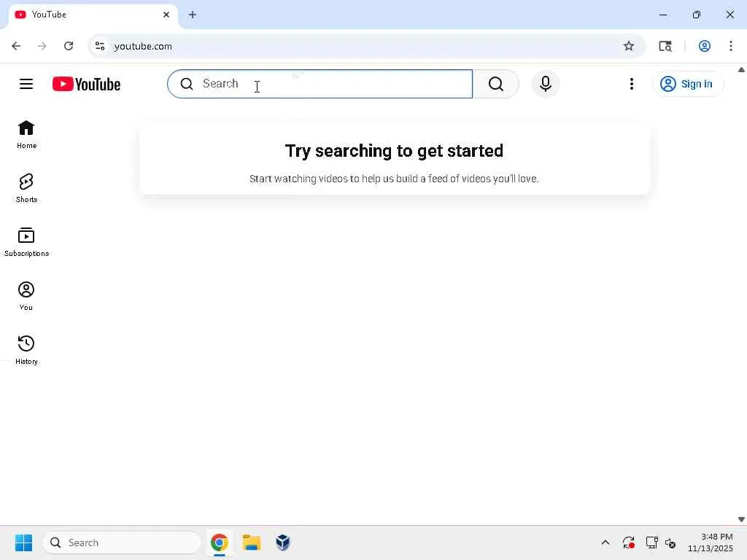This screenshot has height=560, width=747.
Task: Click the Sign in button
Action: 687,84
